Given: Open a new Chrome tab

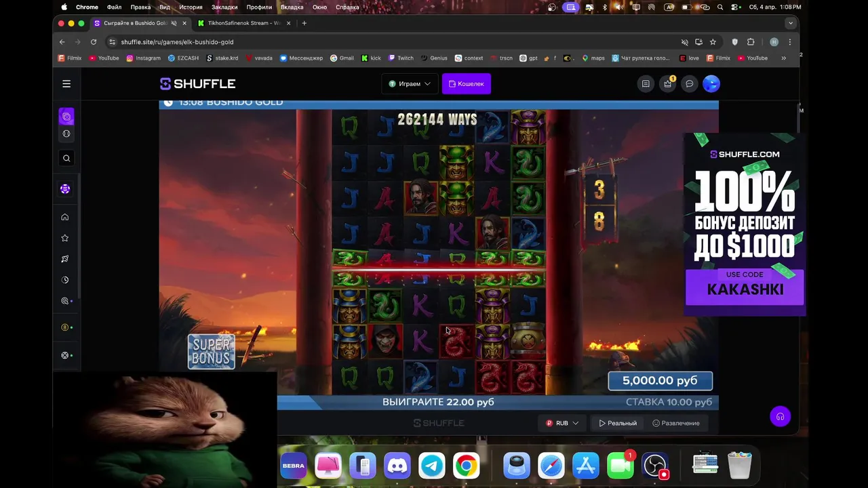Looking at the screenshot, I should tap(304, 23).
